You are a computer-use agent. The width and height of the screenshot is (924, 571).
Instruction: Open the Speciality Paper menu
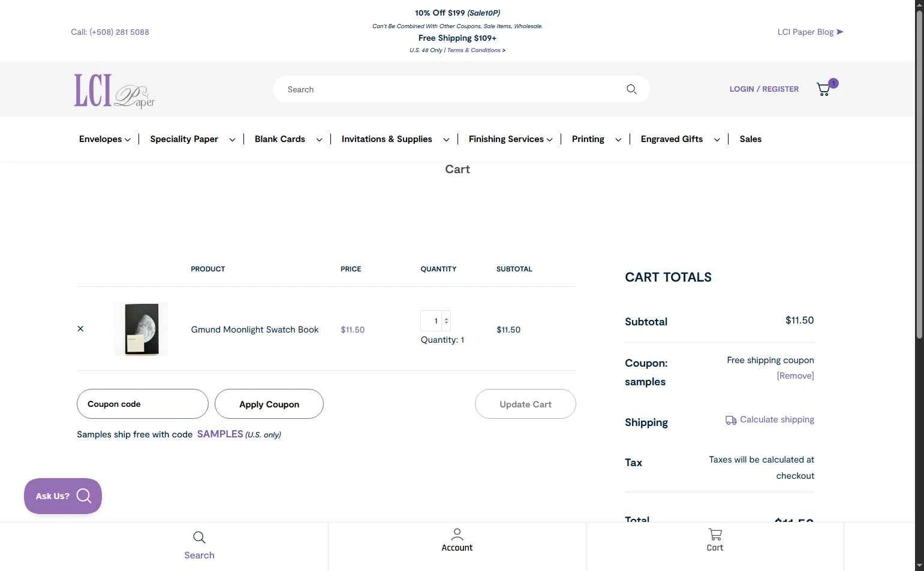click(184, 139)
